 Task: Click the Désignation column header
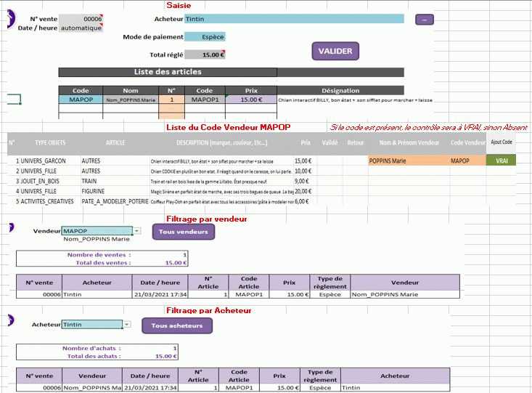(x=340, y=90)
